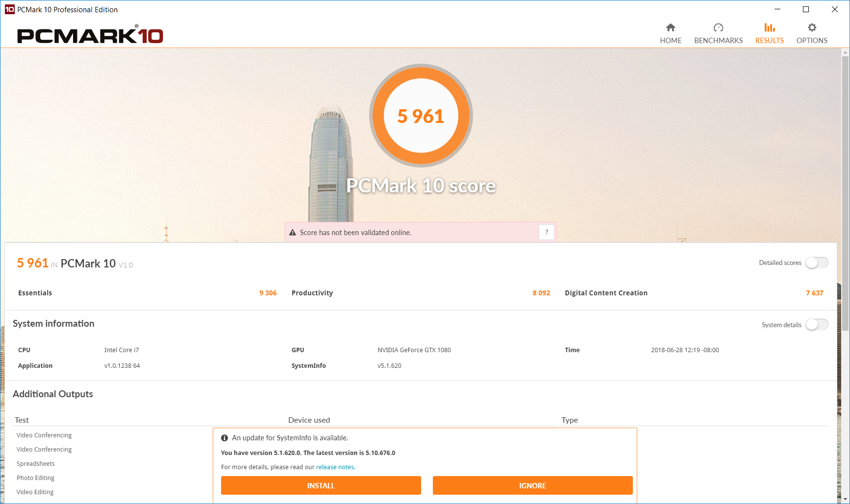Screen dimensions: 850x504
Task: Select the Spreadsheets test row
Action: pyautogui.click(x=36, y=464)
